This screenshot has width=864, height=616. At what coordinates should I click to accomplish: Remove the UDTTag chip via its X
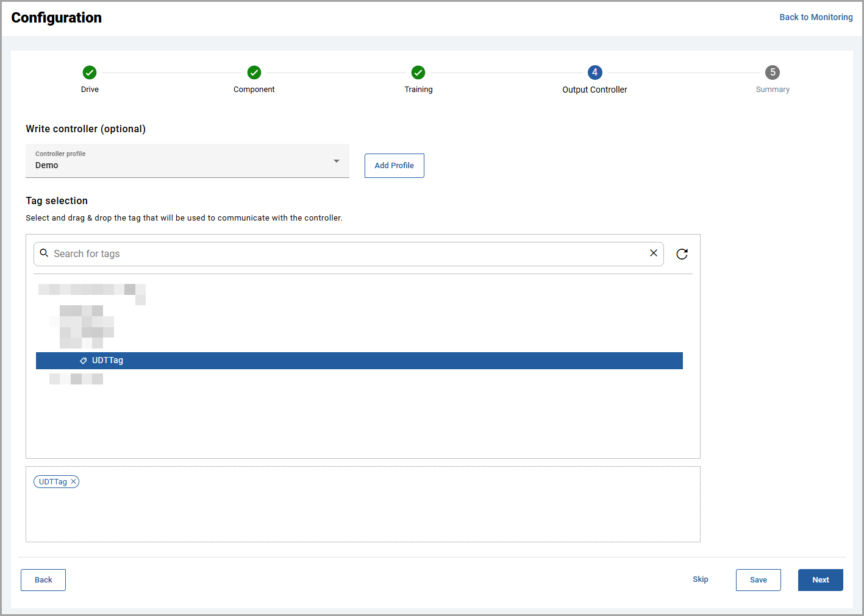click(x=74, y=482)
